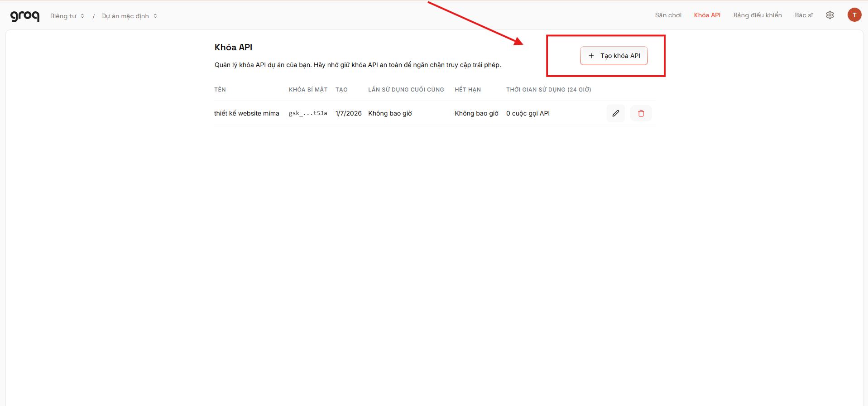Click the Tạo khóa API button

614,56
